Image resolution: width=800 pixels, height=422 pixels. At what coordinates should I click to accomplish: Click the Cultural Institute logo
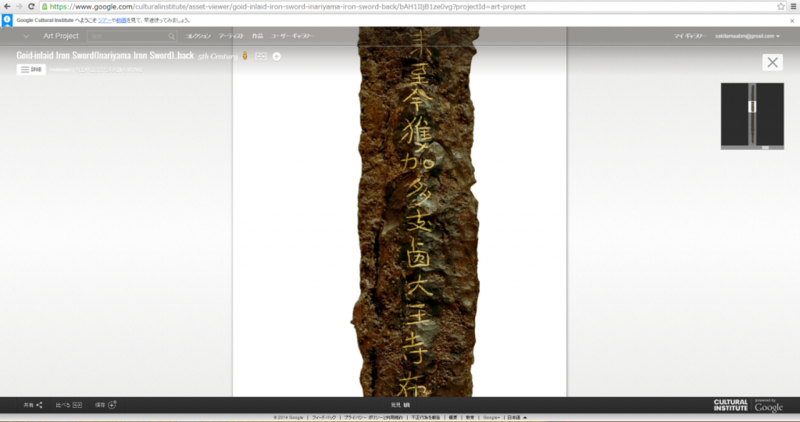(731, 405)
